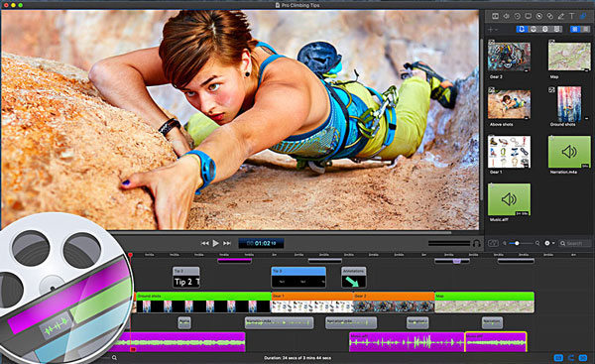
Task: Open the Callout properties inspector tab
Action: point(539,16)
